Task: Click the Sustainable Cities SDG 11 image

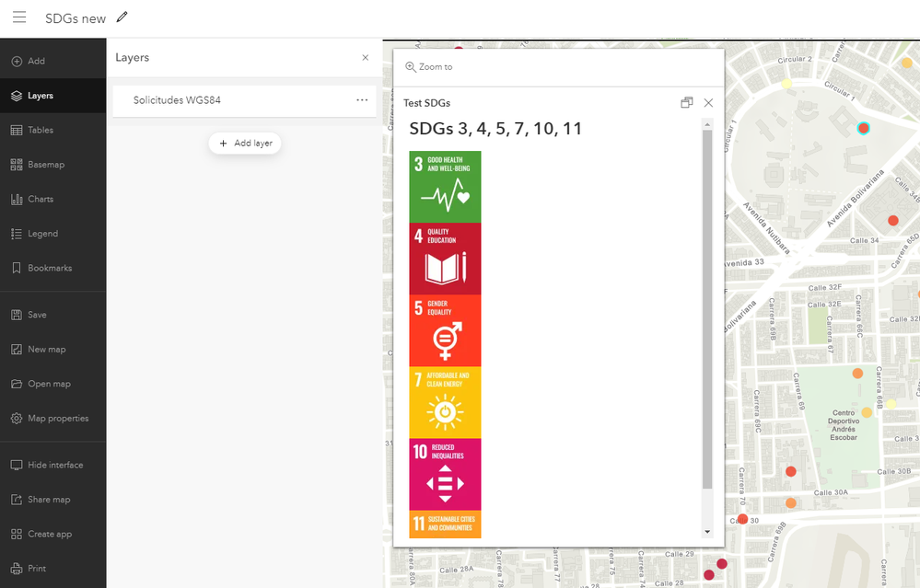Action: pyautogui.click(x=445, y=525)
